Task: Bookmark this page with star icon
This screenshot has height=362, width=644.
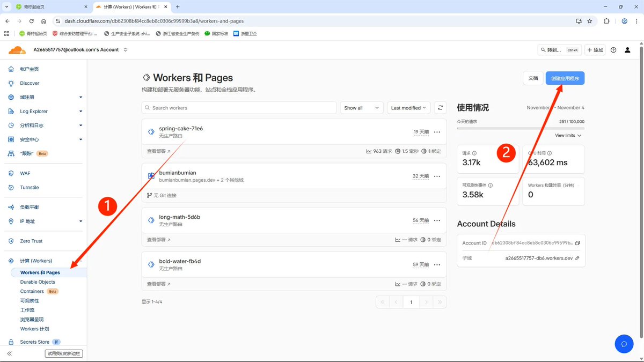Action: click(590, 21)
